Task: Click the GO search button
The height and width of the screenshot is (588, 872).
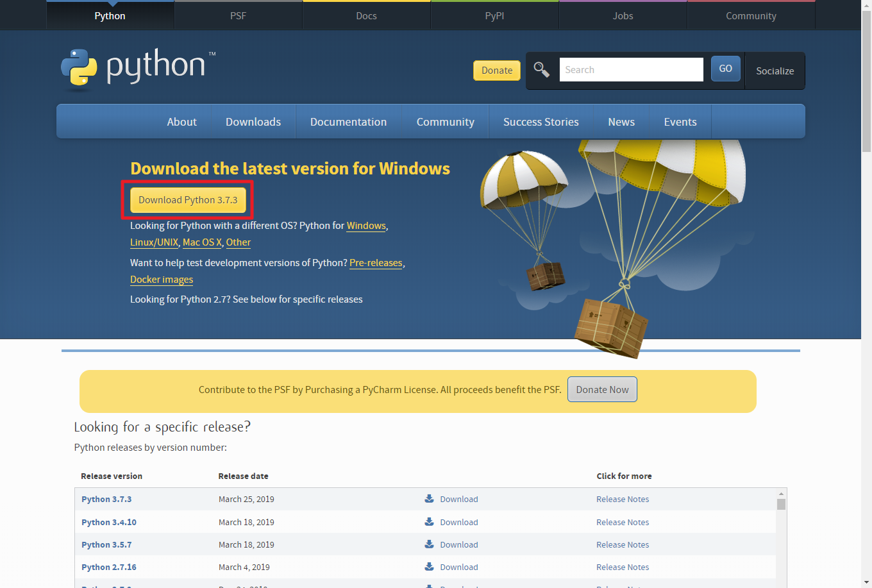Action: tap(726, 69)
